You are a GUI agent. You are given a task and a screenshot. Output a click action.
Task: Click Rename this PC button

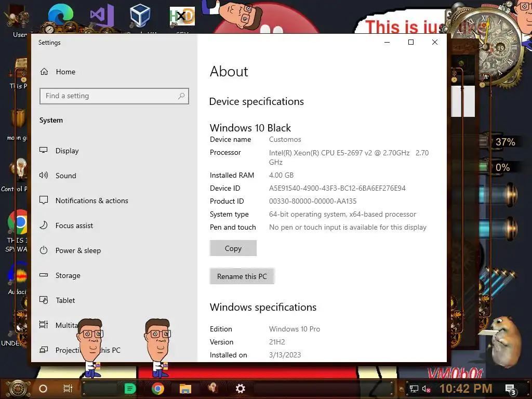click(242, 276)
